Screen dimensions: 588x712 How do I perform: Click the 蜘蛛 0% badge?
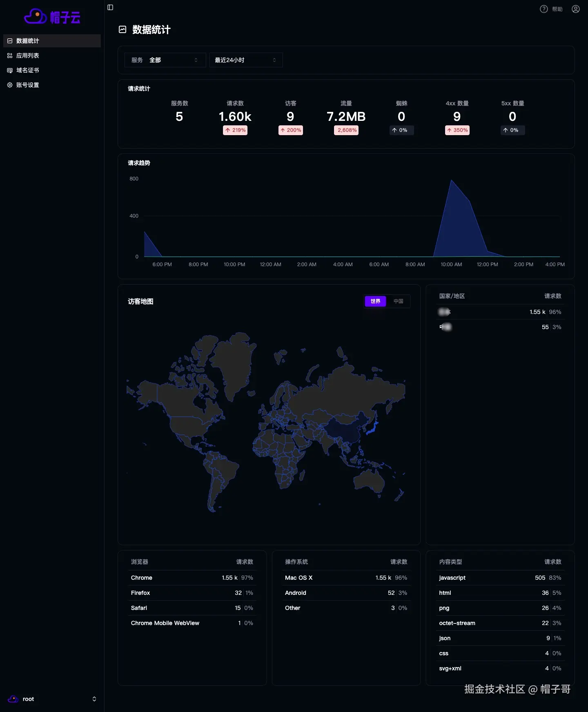402,130
